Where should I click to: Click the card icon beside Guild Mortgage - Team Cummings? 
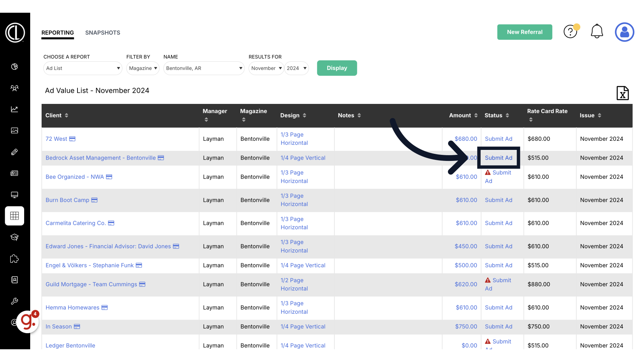(x=142, y=284)
